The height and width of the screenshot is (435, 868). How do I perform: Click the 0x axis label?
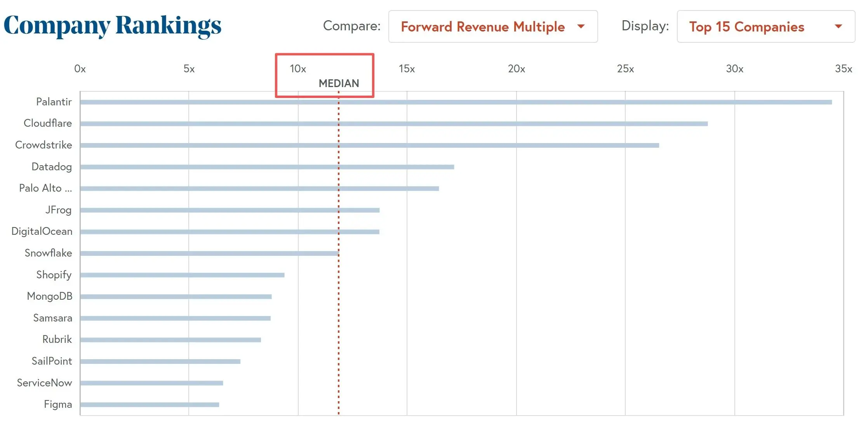point(80,69)
